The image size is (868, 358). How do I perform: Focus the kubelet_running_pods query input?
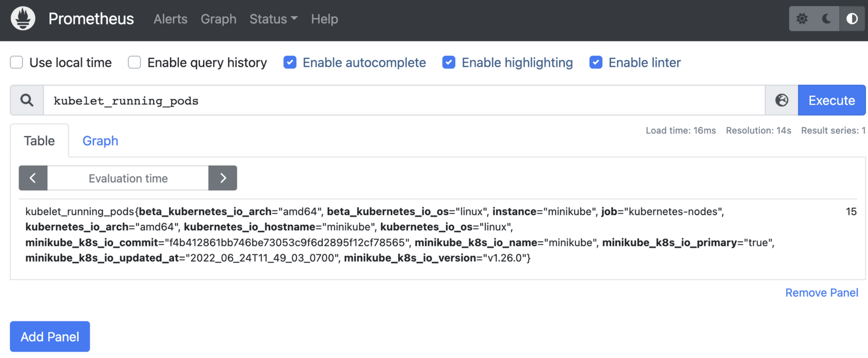click(x=404, y=100)
